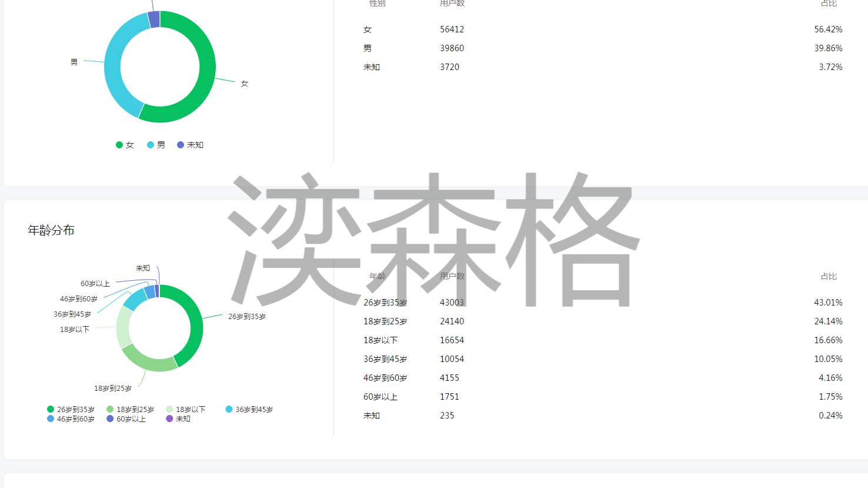Click the 年龄分布 section title
Viewport: 868px width, 488px height.
tap(51, 230)
